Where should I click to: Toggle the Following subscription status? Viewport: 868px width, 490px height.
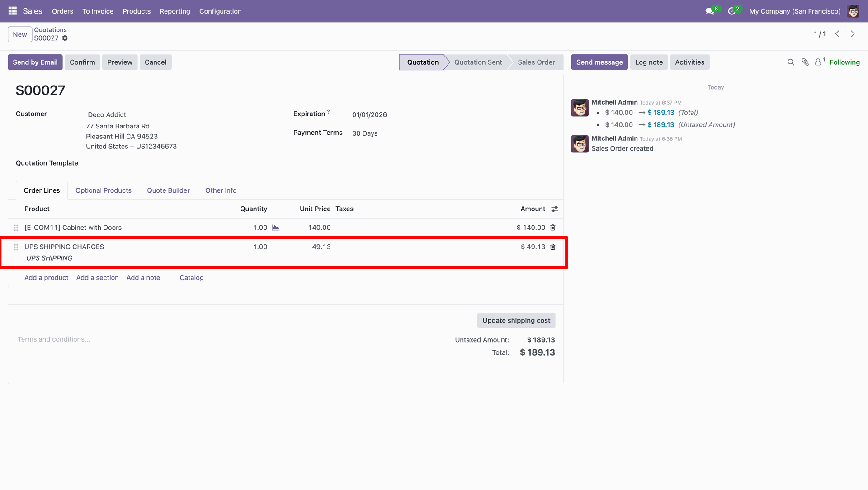pos(844,62)
